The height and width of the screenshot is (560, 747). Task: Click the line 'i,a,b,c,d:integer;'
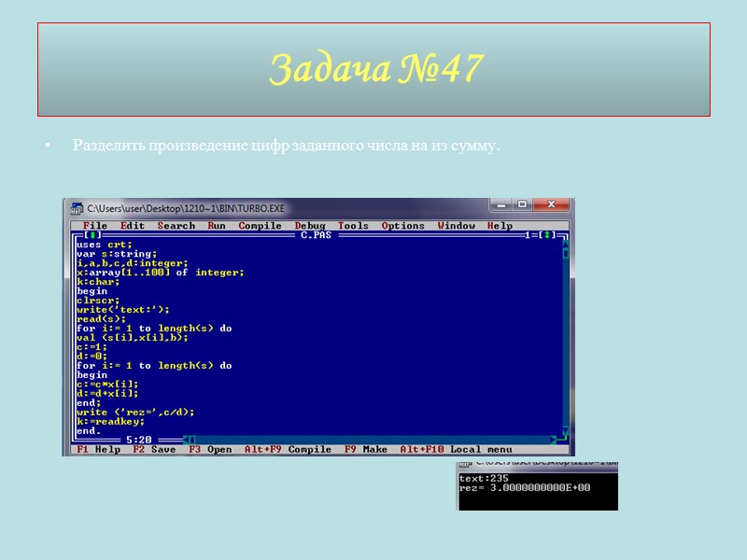[x=133, y=263]
